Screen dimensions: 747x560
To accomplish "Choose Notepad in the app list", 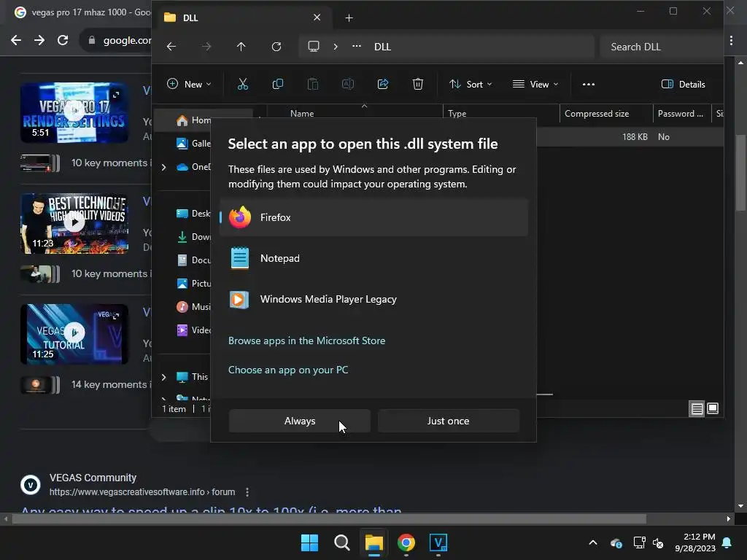I will click(373, 258).
